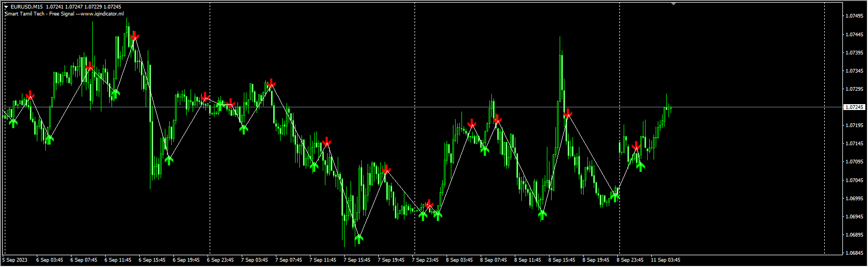Select the rightmost red sell arrow
Viewport: 868px width, 267px height.
(635, 146)
